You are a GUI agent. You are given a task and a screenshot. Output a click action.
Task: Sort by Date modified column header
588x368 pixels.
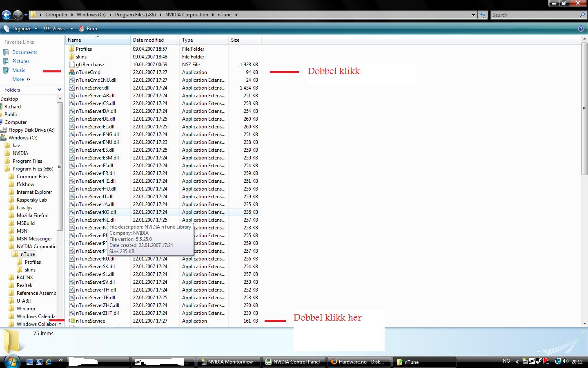coord(155,40)
